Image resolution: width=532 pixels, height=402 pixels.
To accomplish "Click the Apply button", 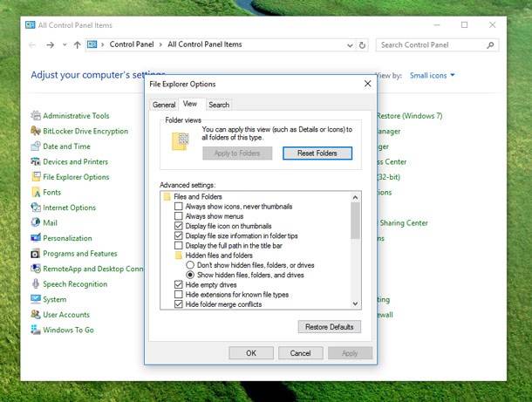I will (x=350, y=353).
